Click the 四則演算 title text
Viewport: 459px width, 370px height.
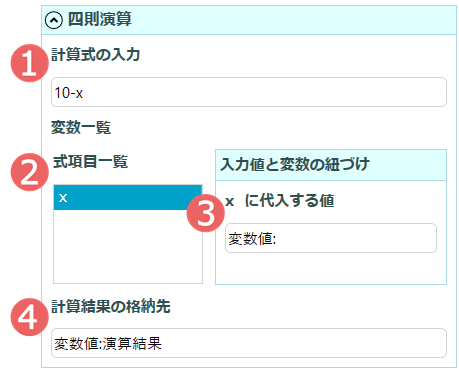click(100, 19)
